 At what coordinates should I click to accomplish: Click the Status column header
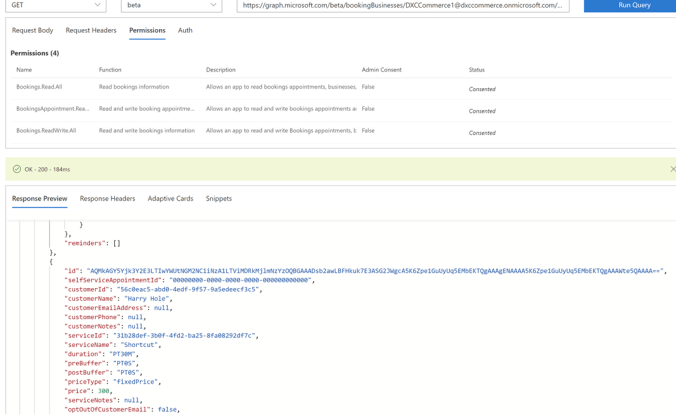coord(476,70)
